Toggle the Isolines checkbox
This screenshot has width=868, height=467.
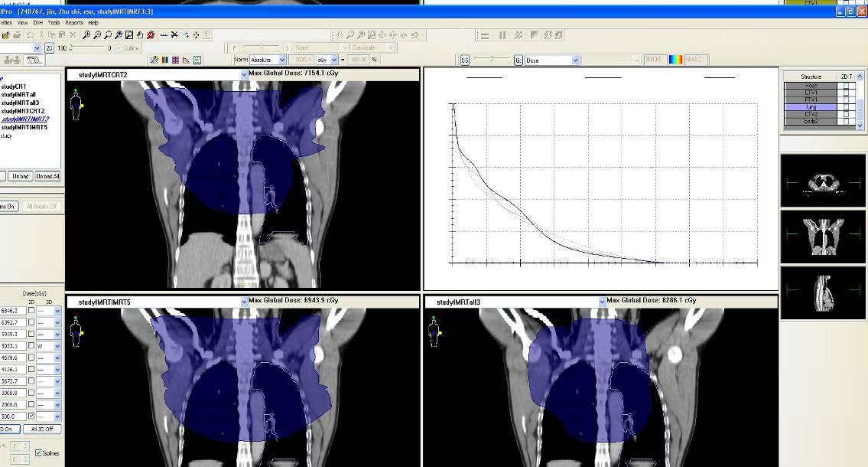click(x=39, y=453)
